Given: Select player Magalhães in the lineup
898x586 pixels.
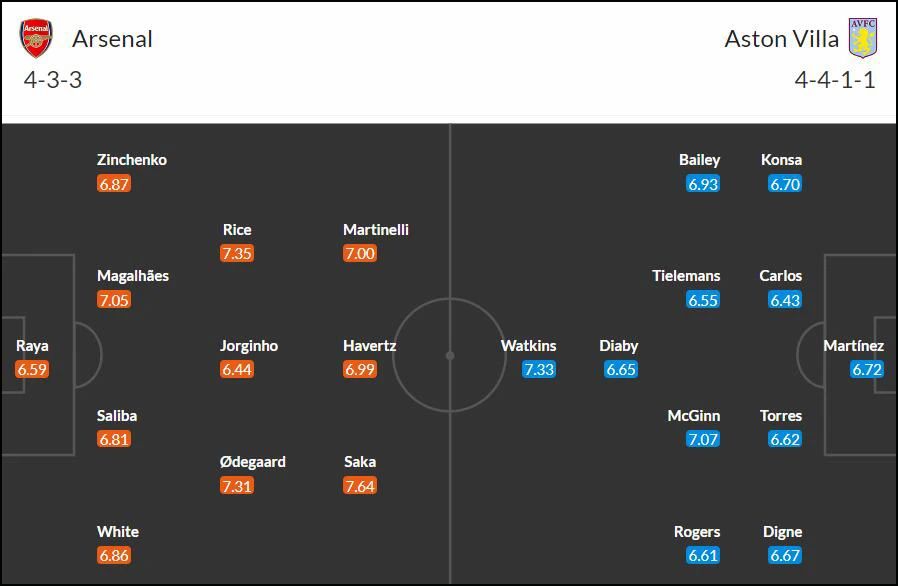Looking at the screenshot, I should pos(133,276).
